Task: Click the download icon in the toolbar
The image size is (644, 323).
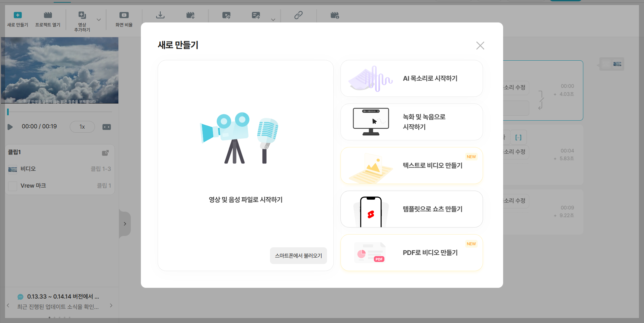Action: 160,15
